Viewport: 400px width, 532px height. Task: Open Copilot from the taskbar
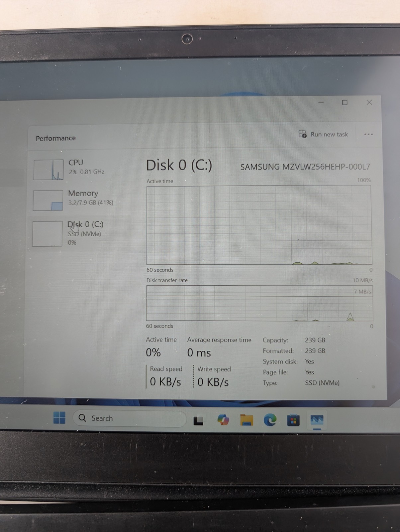(223, 420)
